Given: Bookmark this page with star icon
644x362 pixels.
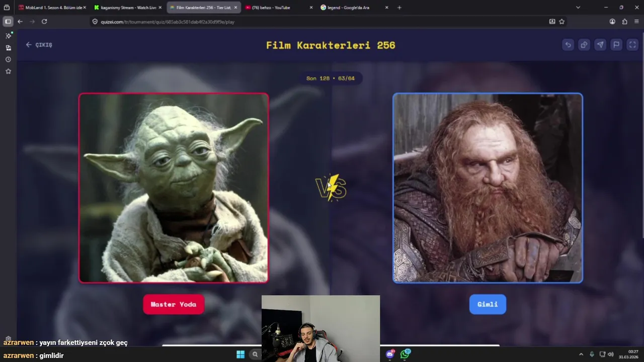Looking at the screenshot, I should point(561,22).
